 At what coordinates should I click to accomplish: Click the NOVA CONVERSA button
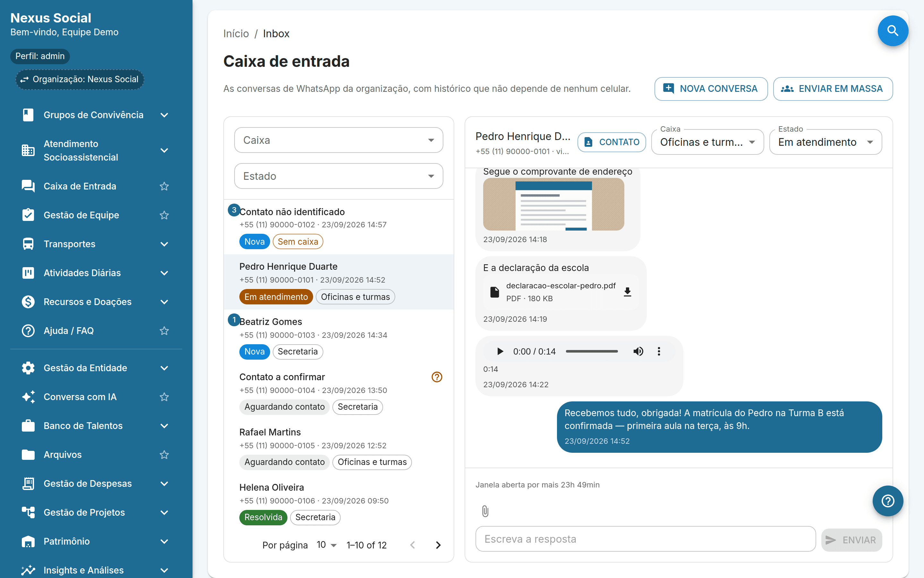(x=711, y=89)
